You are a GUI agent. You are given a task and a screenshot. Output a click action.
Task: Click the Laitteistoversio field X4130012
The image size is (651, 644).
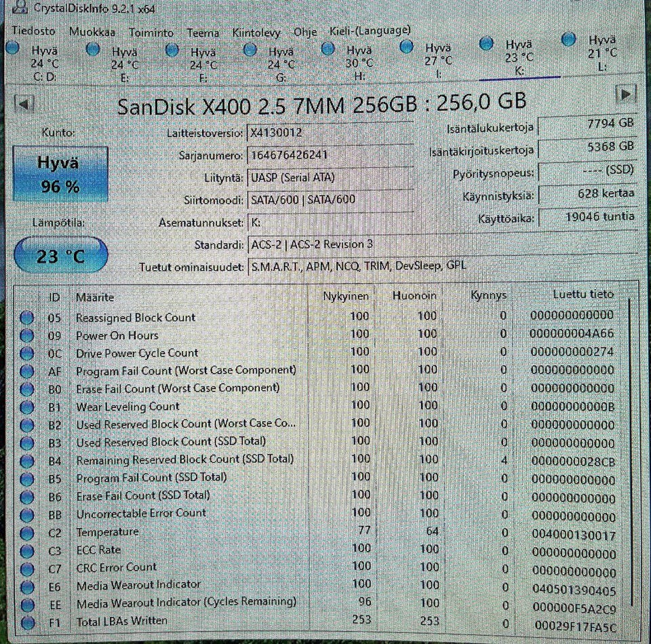(330, 133)
